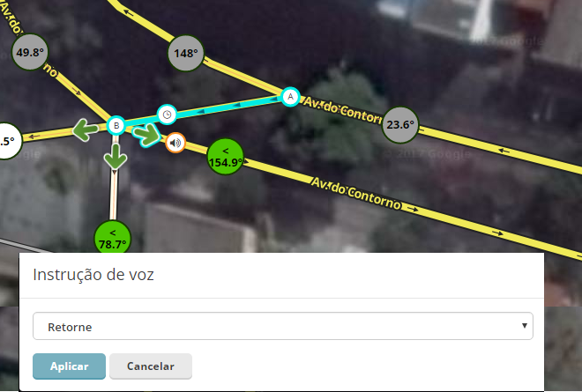Click the gray 23.6° angle circle
The height and width of the screenshot is (392, 582).
[x=400, y=125]
